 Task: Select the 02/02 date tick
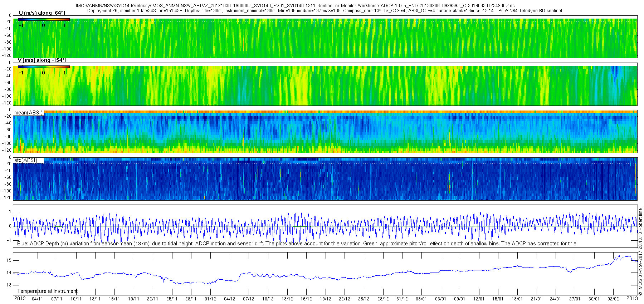point(613,299)
